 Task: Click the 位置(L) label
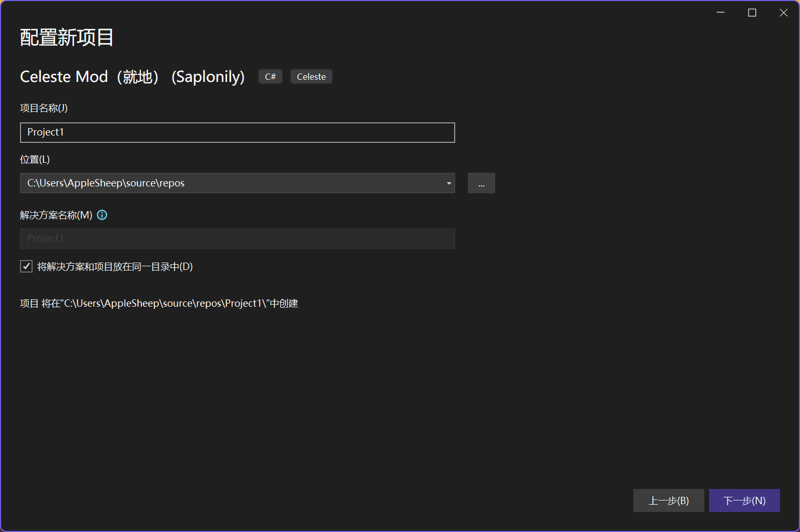(x=35, y=160)
